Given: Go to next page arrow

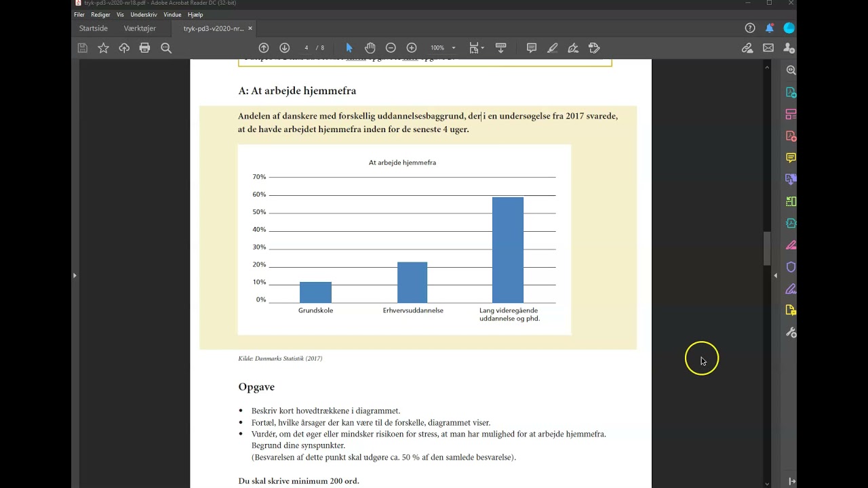Looking at the screenshot, I should 285,48.
